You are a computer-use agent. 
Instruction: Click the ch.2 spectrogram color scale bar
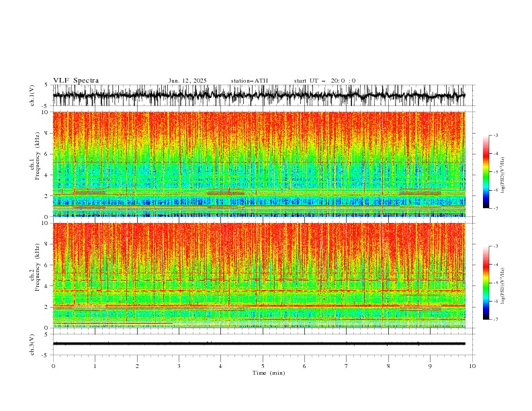point(486,283)
